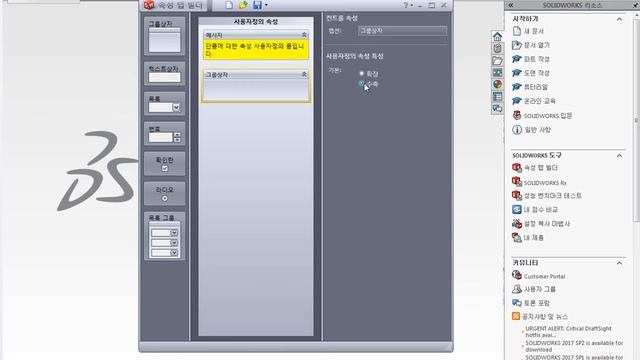Select the Expanded (확장) radio option

point(361,73)
